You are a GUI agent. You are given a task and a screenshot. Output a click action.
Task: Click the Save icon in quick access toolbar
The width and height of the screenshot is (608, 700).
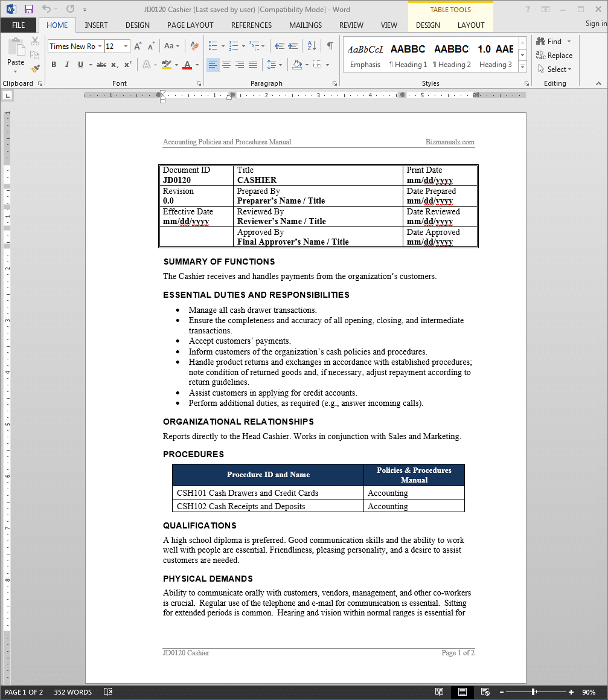(x=28, y=9)
